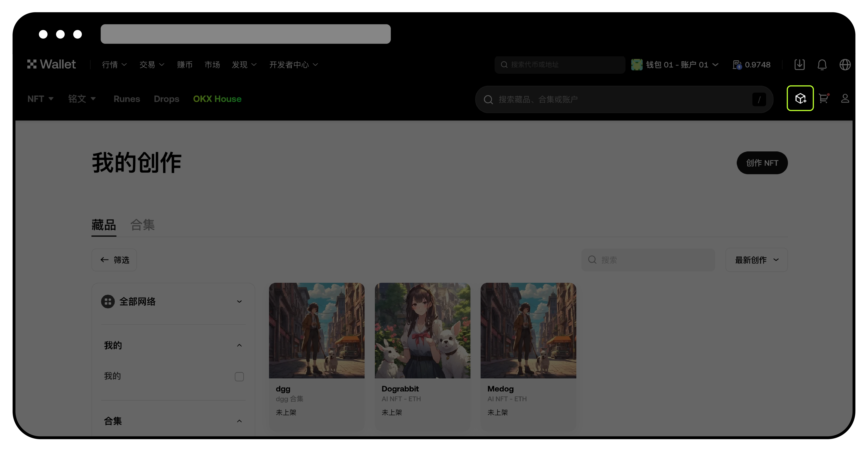This screenshot has height=450, width=868.
Task: Click the OKX Wallet logo
Action: tap(51, 64)
